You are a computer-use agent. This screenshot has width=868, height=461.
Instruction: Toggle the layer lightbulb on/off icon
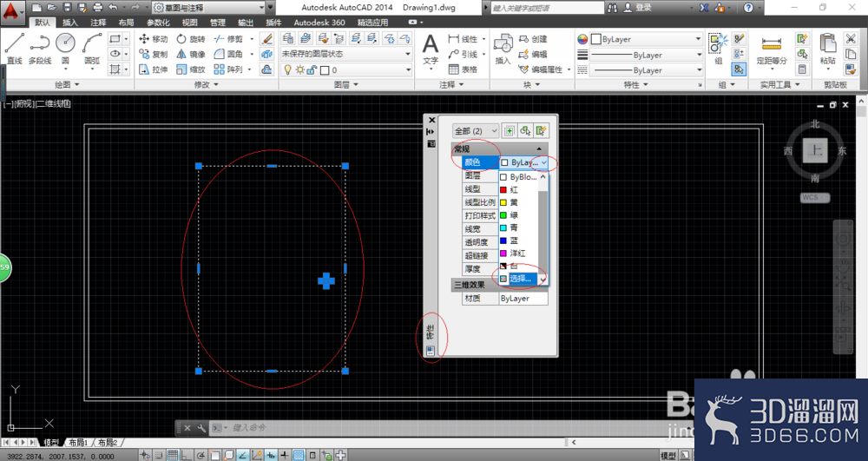click(287, 69)
